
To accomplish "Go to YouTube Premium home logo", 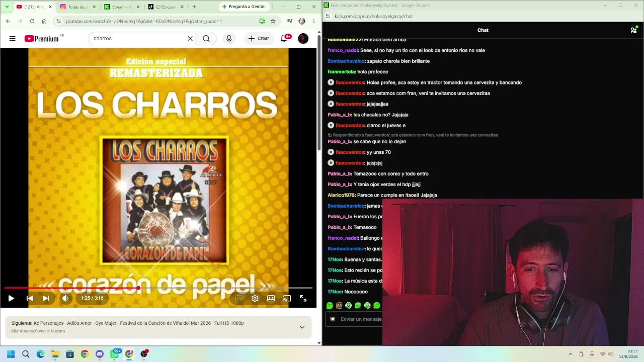I will point(42,38).
